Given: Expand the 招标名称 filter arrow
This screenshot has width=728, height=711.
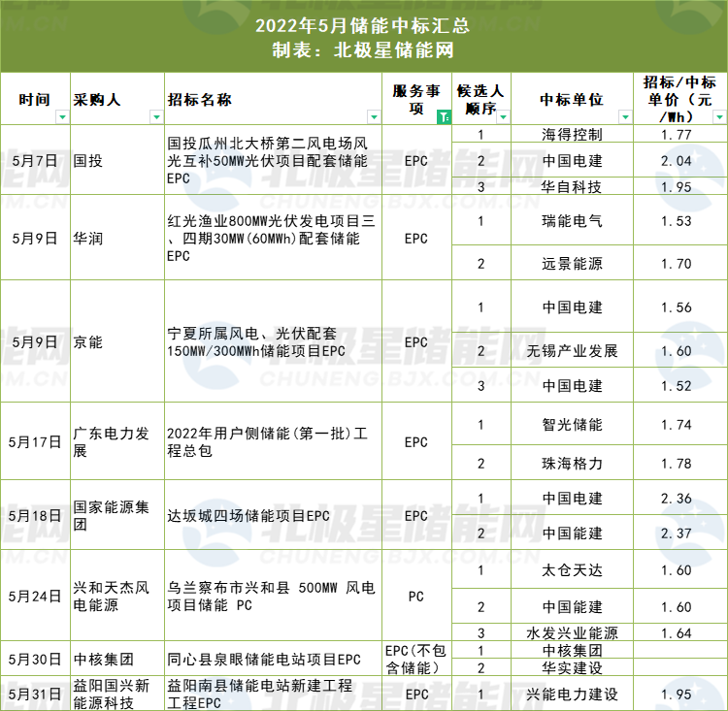Looking at the screenshot, I should pos(374,117).
